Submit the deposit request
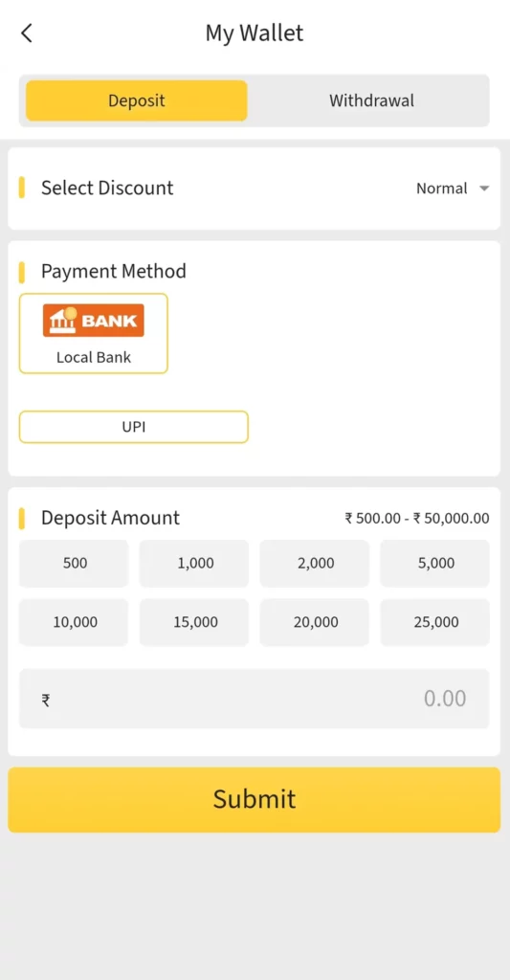 tap(255, 799)
